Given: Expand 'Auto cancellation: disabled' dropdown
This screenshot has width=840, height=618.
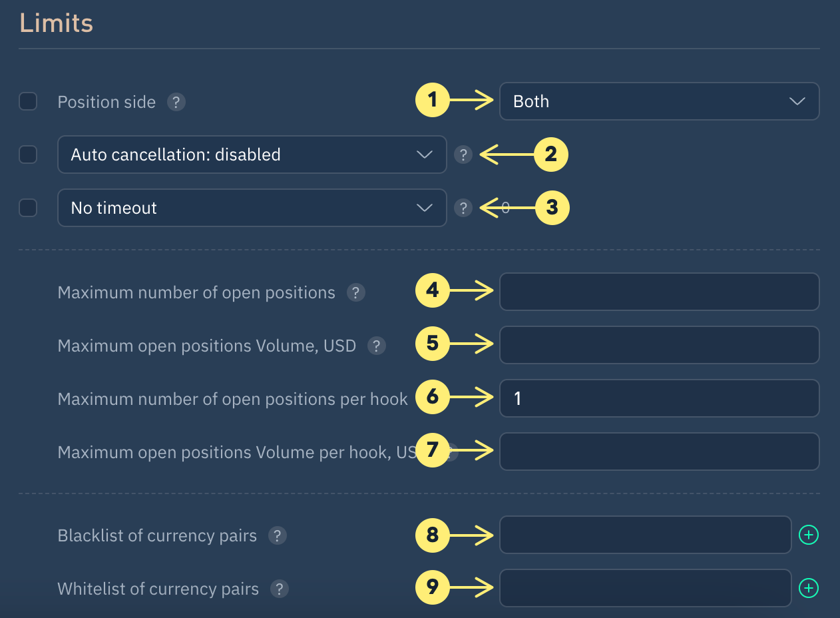Looking at the screenshot, I should (252, 154).
